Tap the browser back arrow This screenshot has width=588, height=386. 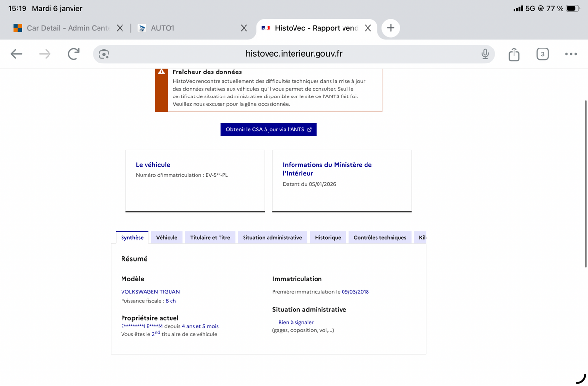pos(16,54)
